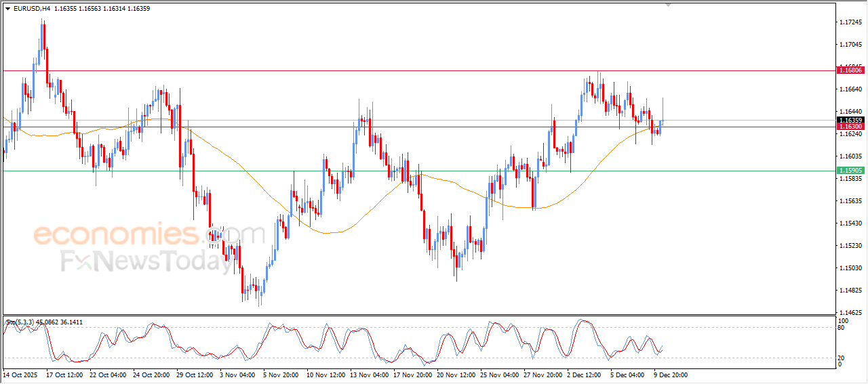Image resolution: width=868 pixels, height=384 pixels.
Task: Click the 1.14825 price scale label
Action: point(850,291)
